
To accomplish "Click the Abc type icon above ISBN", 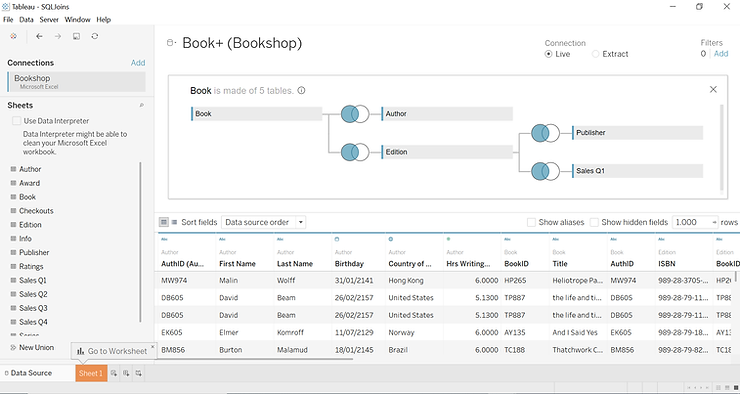I will (x=661, y=239).
